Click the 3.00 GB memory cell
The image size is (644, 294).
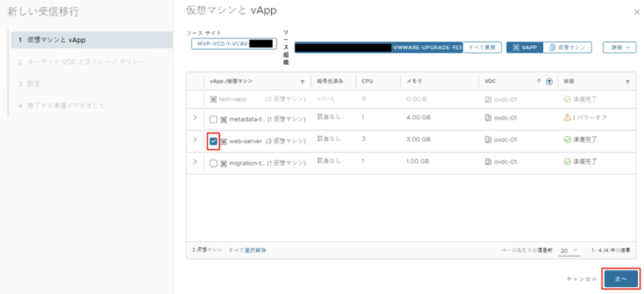point(418,139)
